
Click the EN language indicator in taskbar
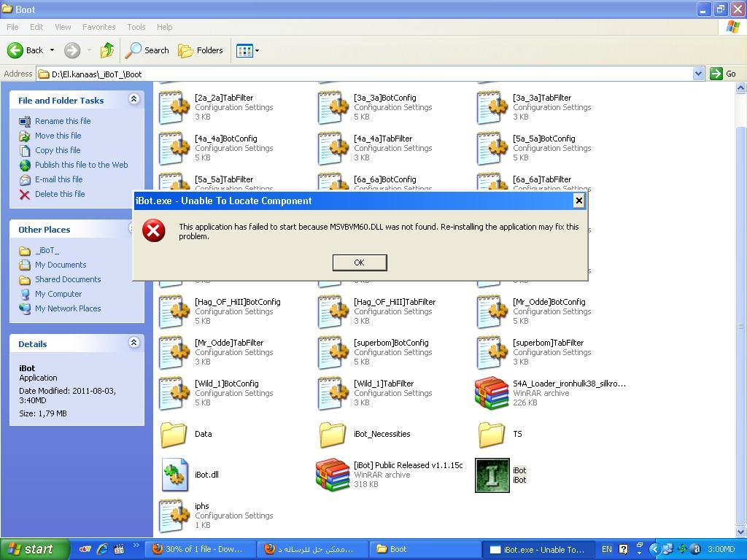[x=606, y=549]
